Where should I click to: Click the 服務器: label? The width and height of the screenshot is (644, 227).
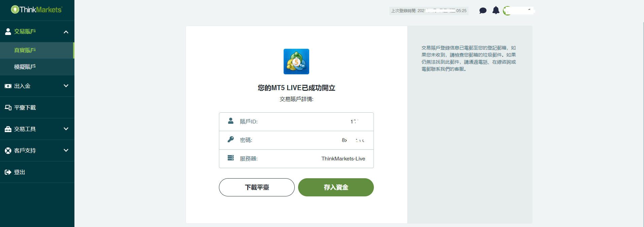tap(249, 159)
